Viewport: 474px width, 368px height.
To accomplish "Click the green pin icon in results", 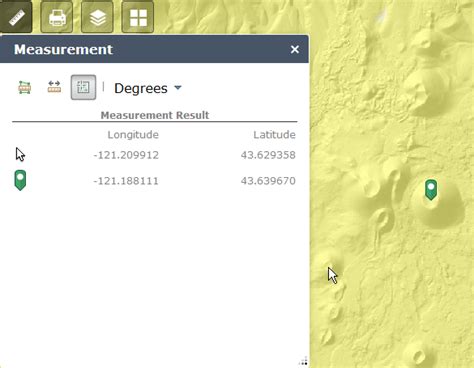I will tap(20, 180).
